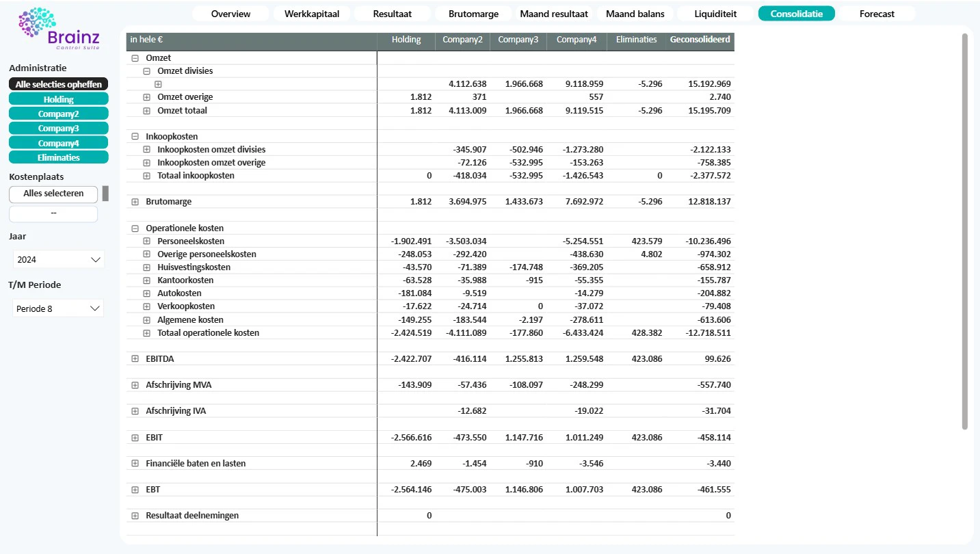Switch to the Werkkapitaal tab
The width and height of the screenshot is (980, 554).
(312, 14)
